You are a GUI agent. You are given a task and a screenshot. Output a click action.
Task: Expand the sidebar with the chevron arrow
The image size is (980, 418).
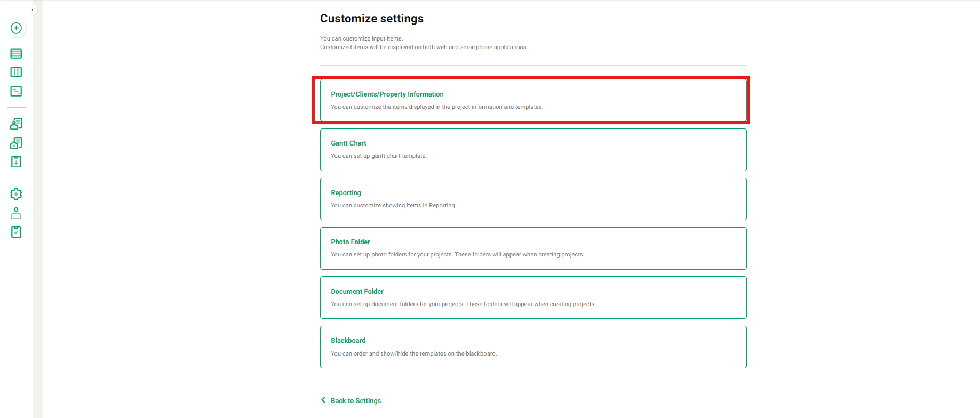tap(32, 10)
